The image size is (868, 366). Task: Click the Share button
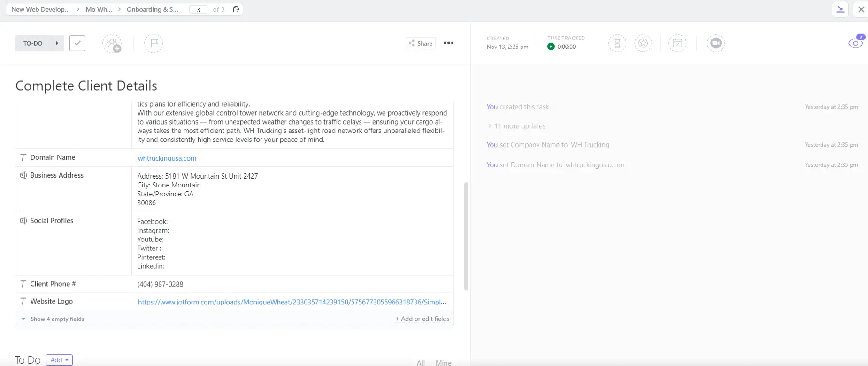421,43
